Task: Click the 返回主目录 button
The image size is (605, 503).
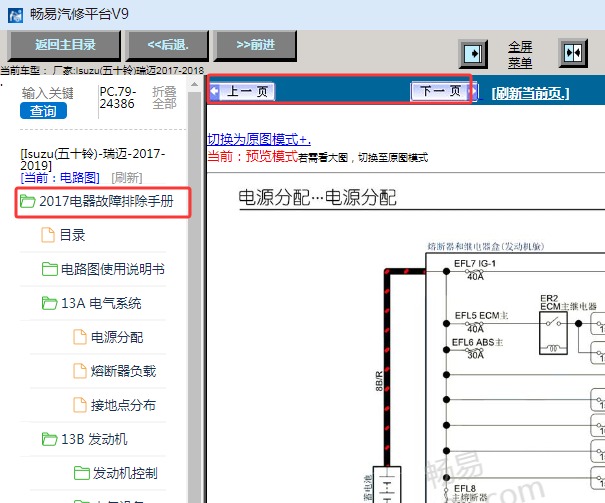Action: [65, 45]
